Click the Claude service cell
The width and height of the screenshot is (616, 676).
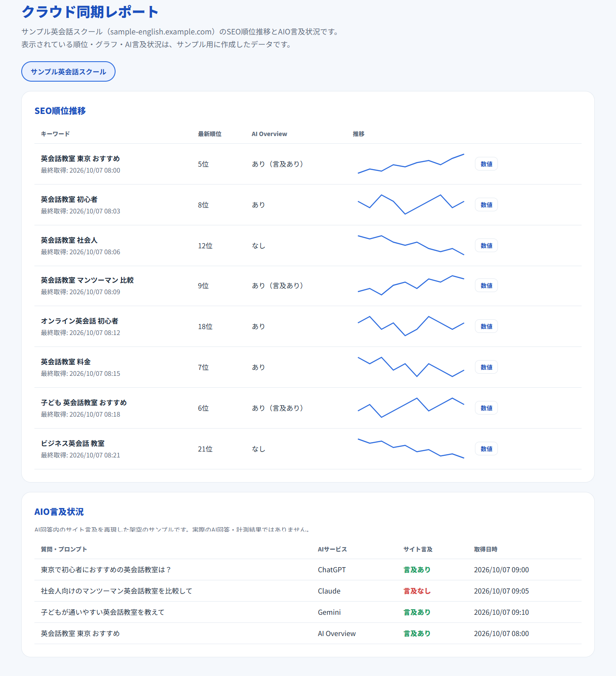pyautogui.click(x=329, y=591)
